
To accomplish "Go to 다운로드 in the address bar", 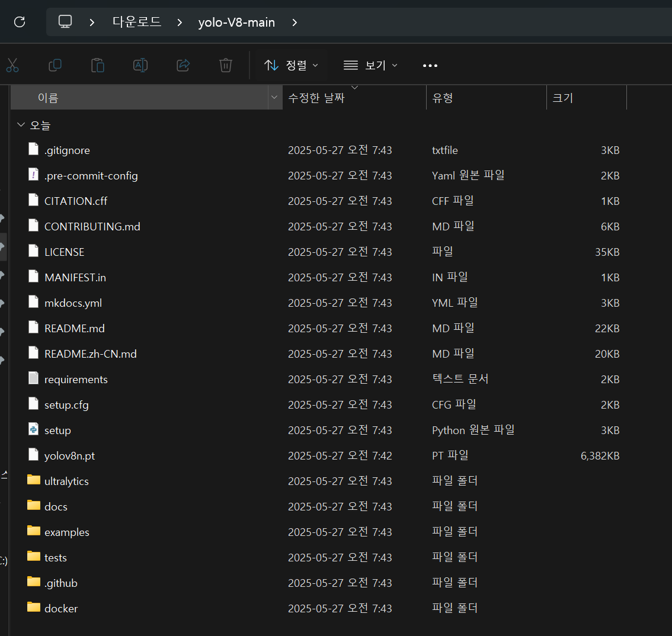I will coord(137,22).
